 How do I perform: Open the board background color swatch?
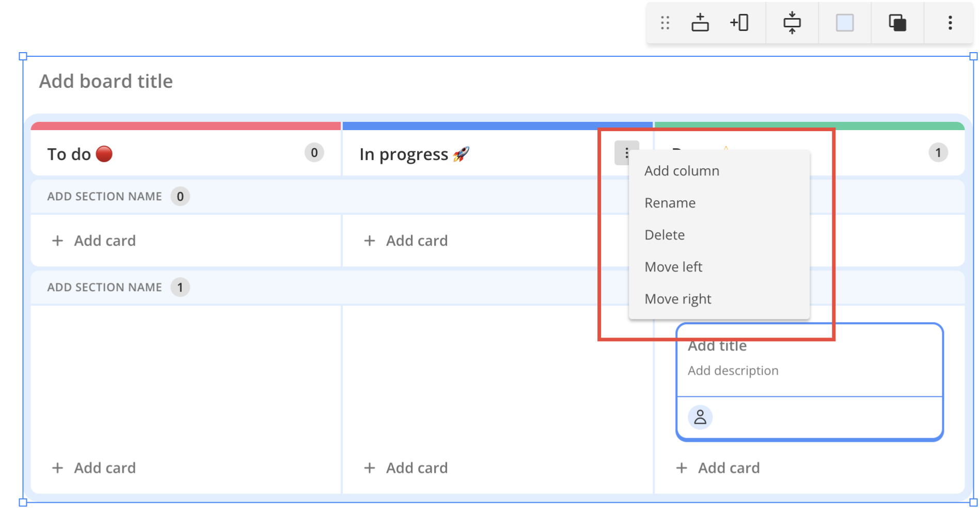tap(845, 23)
